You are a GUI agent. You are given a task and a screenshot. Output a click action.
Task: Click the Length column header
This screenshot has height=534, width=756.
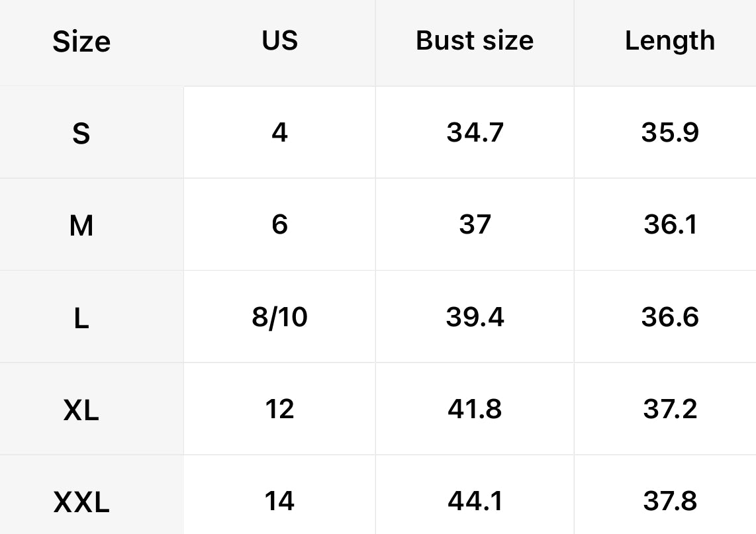[x=669, y=41]
